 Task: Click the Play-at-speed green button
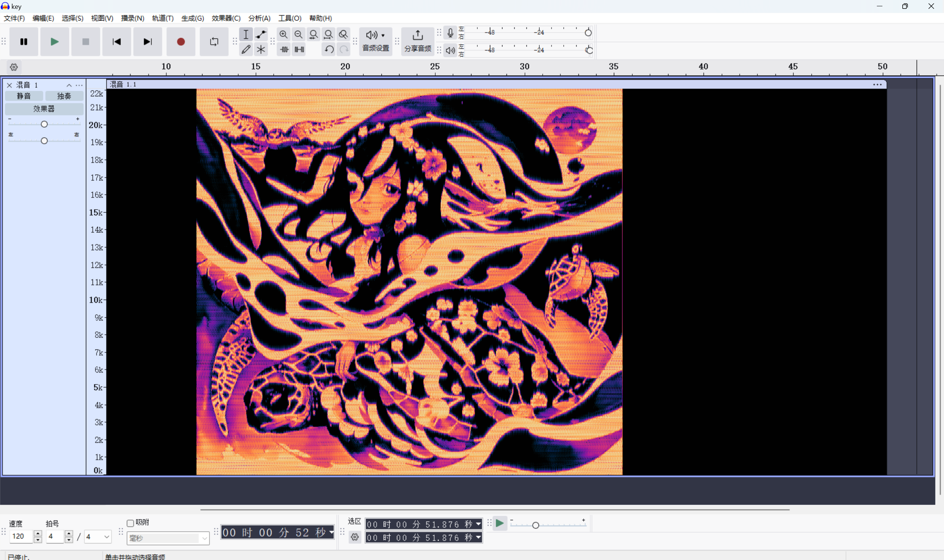(x=499, y=523)
